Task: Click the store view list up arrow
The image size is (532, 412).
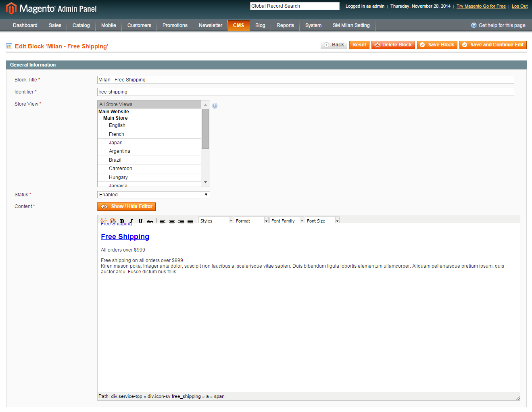Action: [x=206, y=105]
